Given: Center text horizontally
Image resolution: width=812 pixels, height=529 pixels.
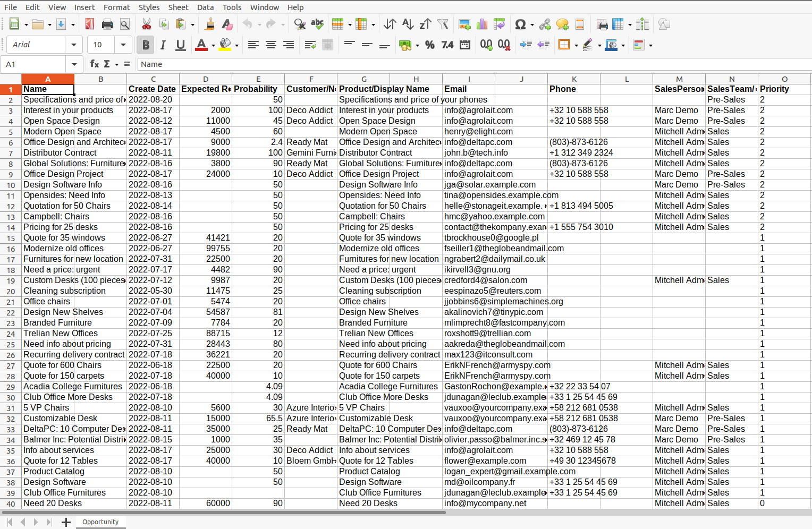Looking at the screenshot, I should tap(271, 45).
